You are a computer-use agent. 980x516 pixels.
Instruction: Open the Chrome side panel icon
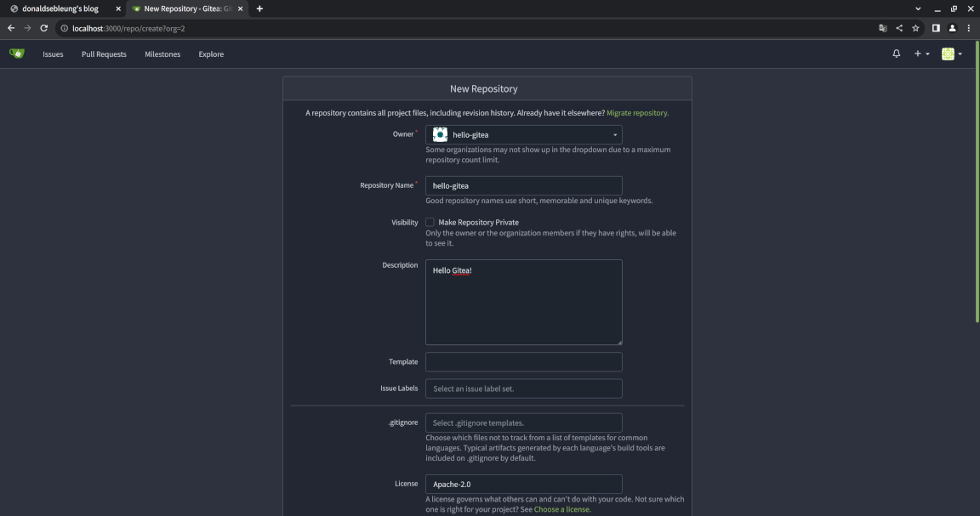coord(936,28)
